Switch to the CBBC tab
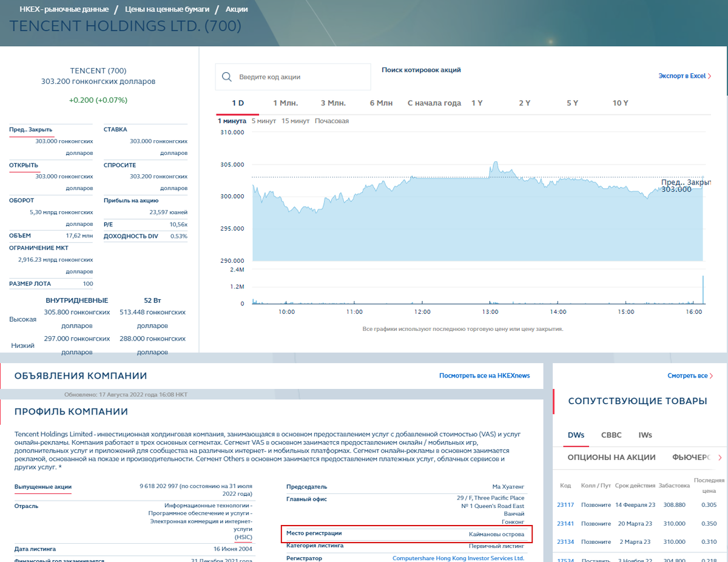728x562 pixels. pyautogui.click(x=611, y=435)
